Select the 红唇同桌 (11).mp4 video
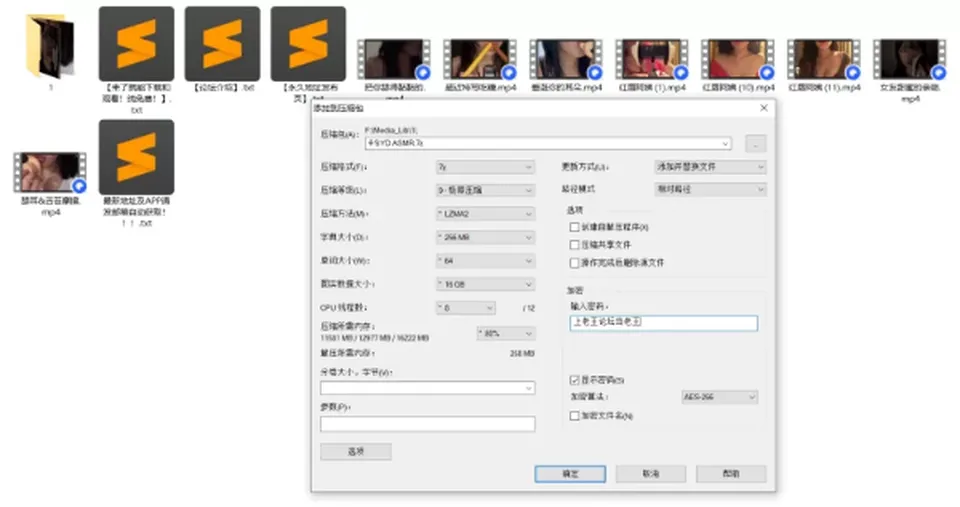The height and width of the screenshot is (507, 960). [824, 59]
